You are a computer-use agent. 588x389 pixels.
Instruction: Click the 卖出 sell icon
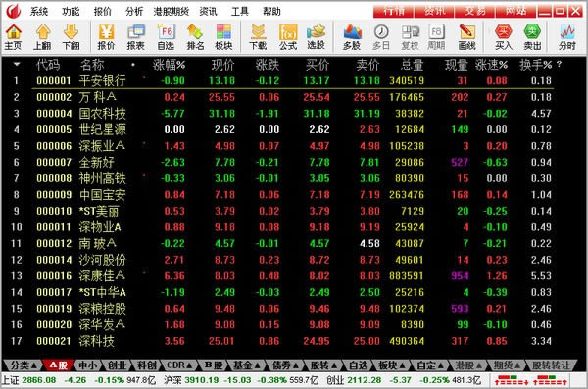click(532, 37)
